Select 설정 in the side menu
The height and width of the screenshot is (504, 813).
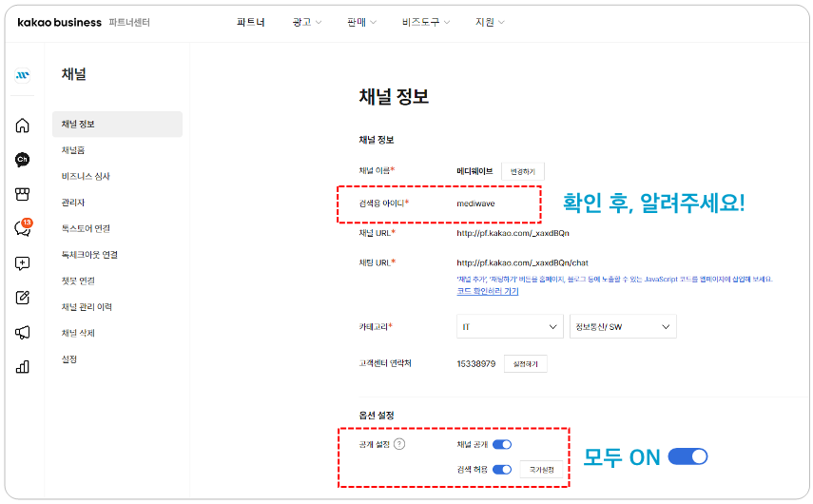pyautogui.click(x=69, y=359)
